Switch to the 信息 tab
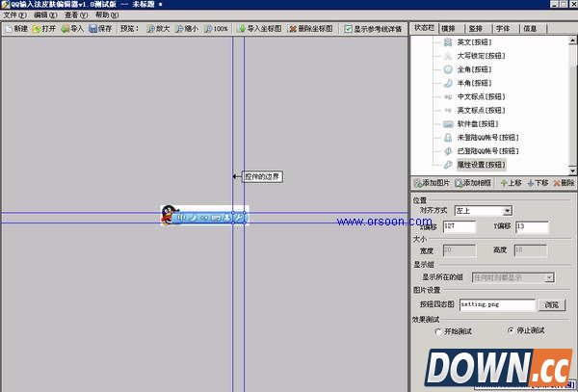 click(x=530, y=29)
